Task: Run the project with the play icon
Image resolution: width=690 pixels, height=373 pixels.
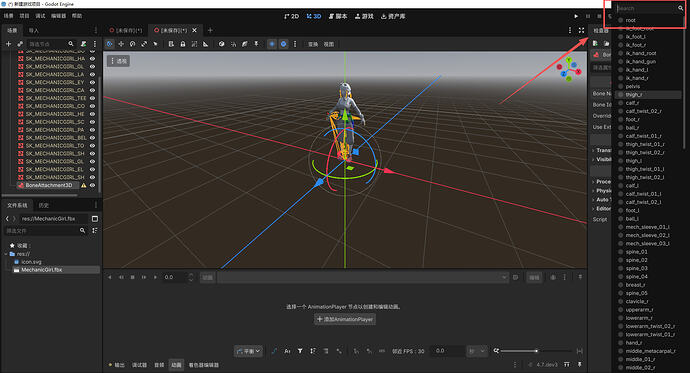Action: point(576,16)
